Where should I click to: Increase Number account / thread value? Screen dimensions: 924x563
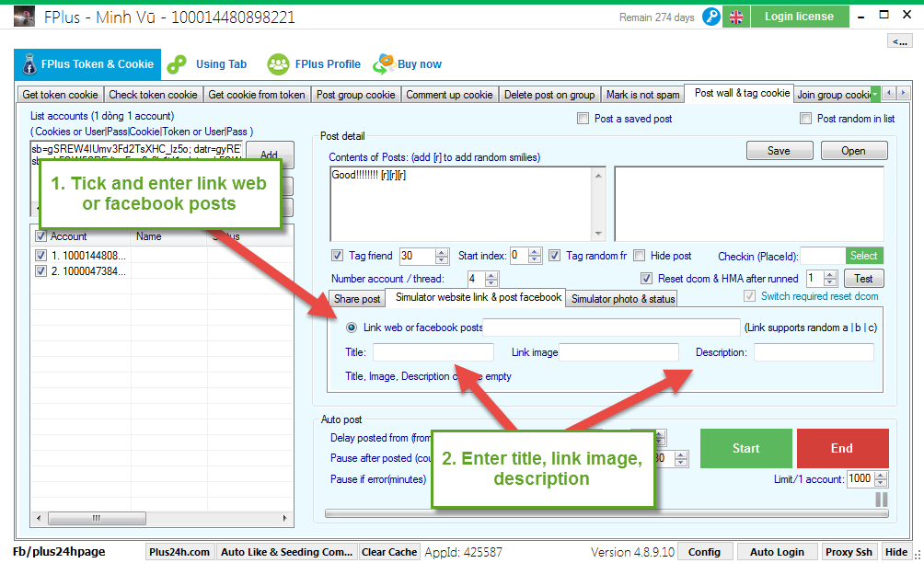coord(491,275)
